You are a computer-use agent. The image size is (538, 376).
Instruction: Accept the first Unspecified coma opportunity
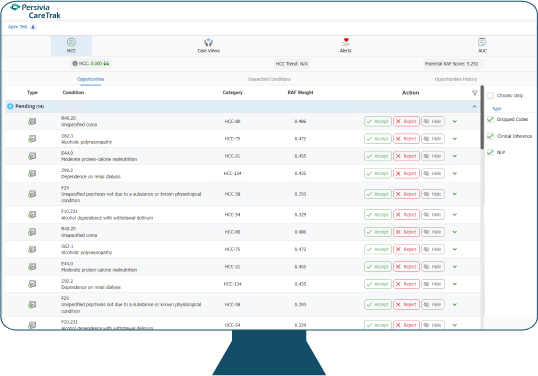tap(378, 121)
